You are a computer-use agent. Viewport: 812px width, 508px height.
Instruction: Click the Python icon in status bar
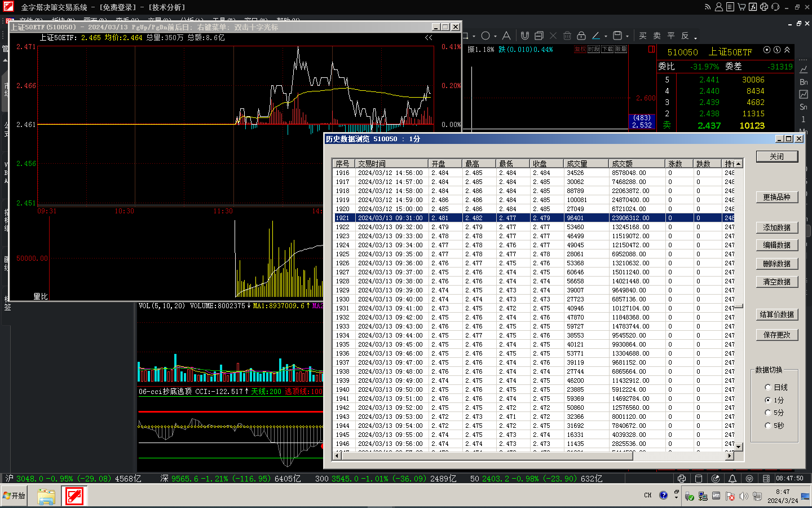coord(682,479)
